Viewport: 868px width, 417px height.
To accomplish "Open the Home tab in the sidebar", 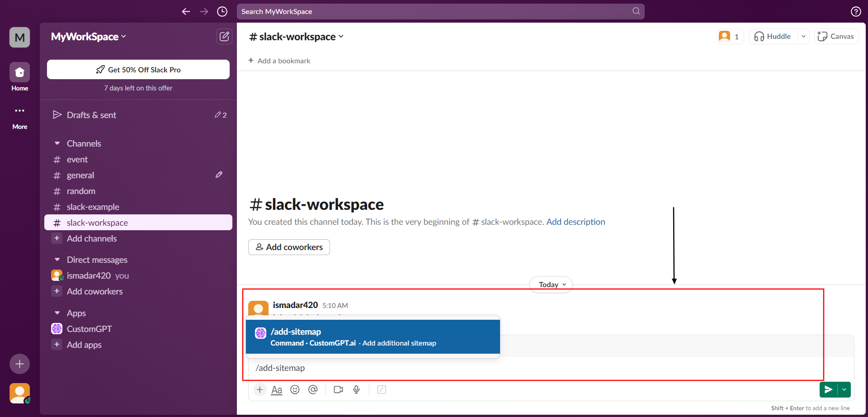I will tap(20, 77).
